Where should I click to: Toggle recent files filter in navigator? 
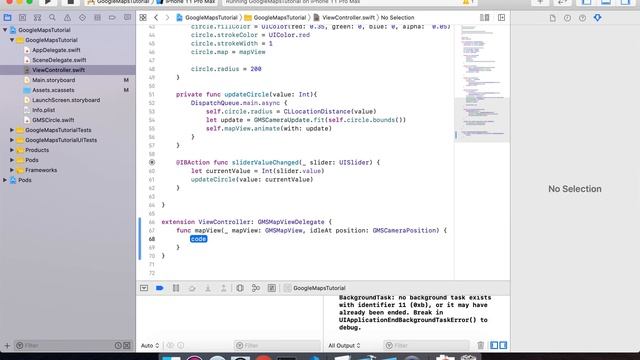click(x=118, y=345)
